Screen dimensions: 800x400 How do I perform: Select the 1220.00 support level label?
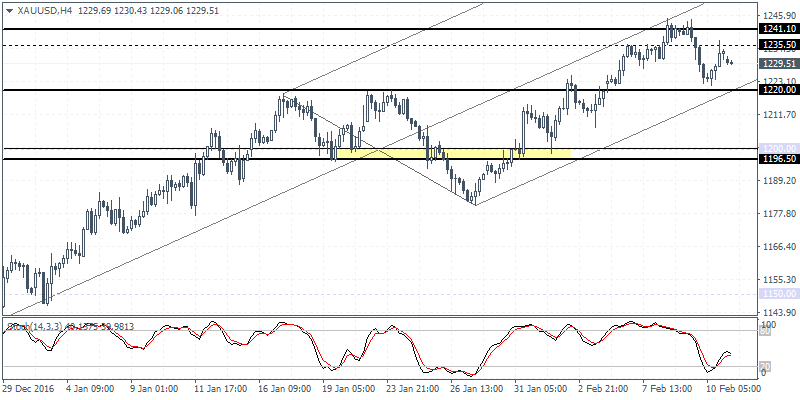tap(777, 90)
